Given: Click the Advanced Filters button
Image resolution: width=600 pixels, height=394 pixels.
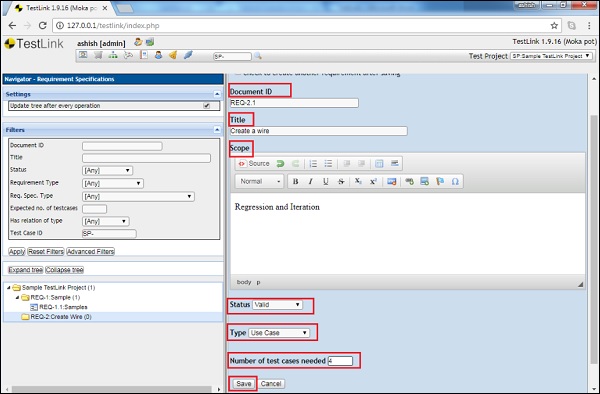Looking at the screenshot, I should 91,252.
